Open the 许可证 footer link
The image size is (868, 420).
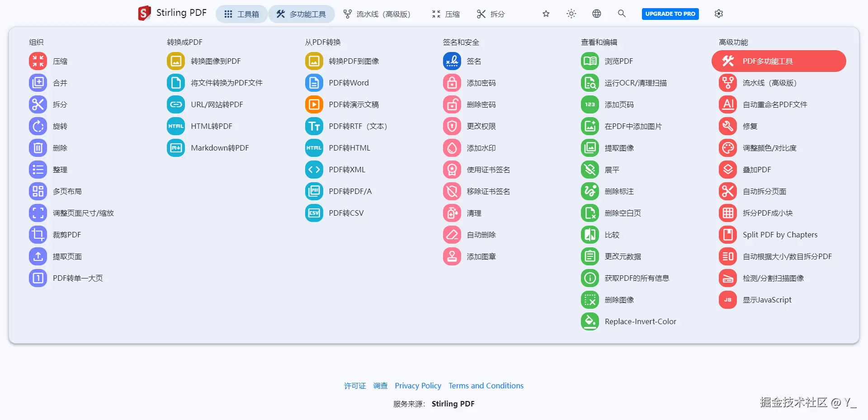click(355, 386)
